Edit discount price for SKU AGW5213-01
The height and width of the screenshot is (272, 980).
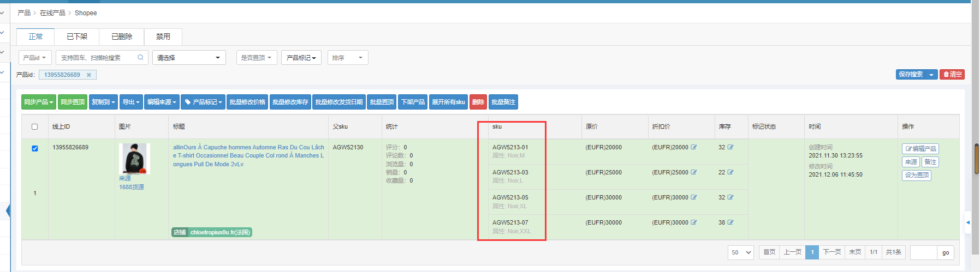pyautogui.click(x=694, y=147)
